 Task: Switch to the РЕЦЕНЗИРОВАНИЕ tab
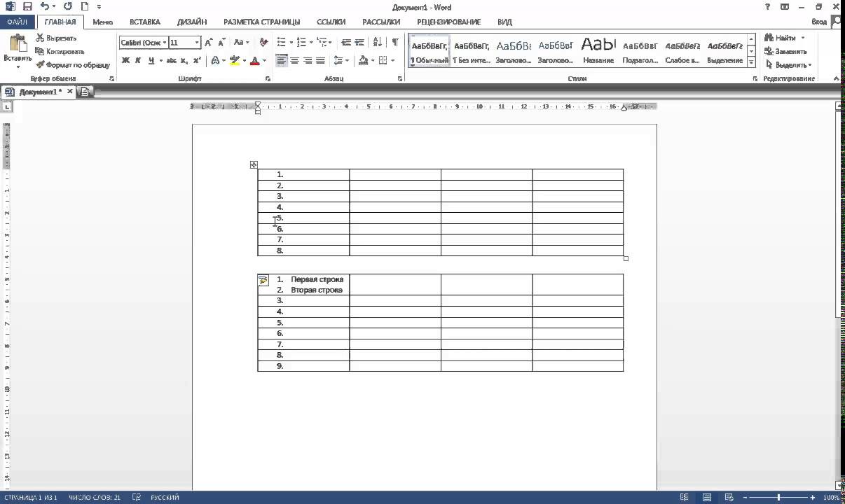(x=448, y=22)
